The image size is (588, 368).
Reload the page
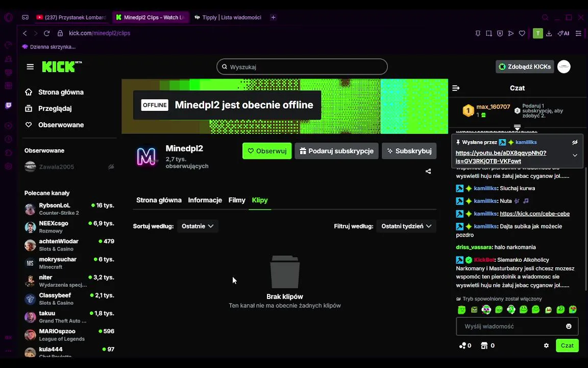(x=47, y=33)
